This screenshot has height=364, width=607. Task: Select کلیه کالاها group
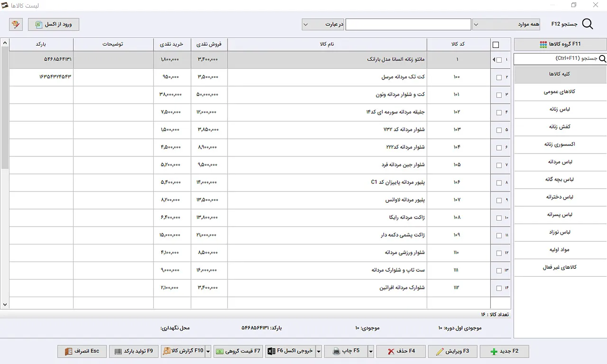click(560, 74)
